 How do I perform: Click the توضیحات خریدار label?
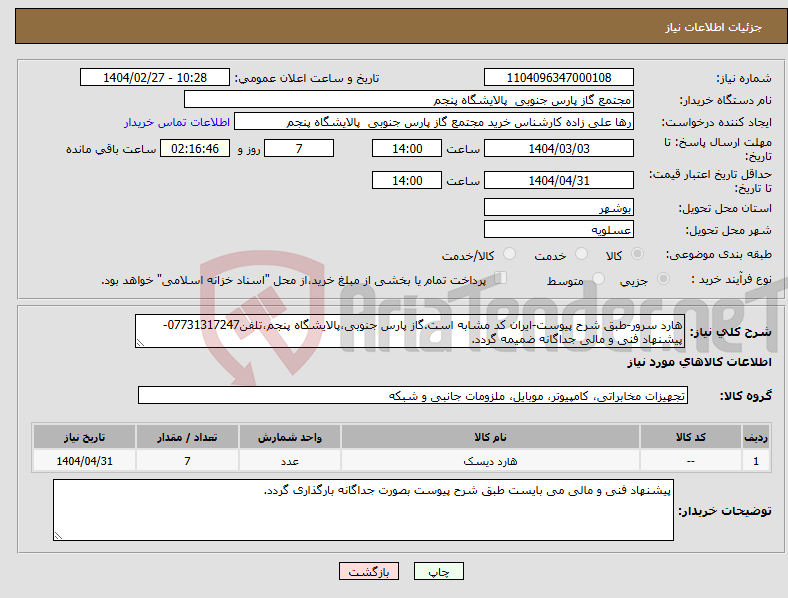tap(725, 511)
